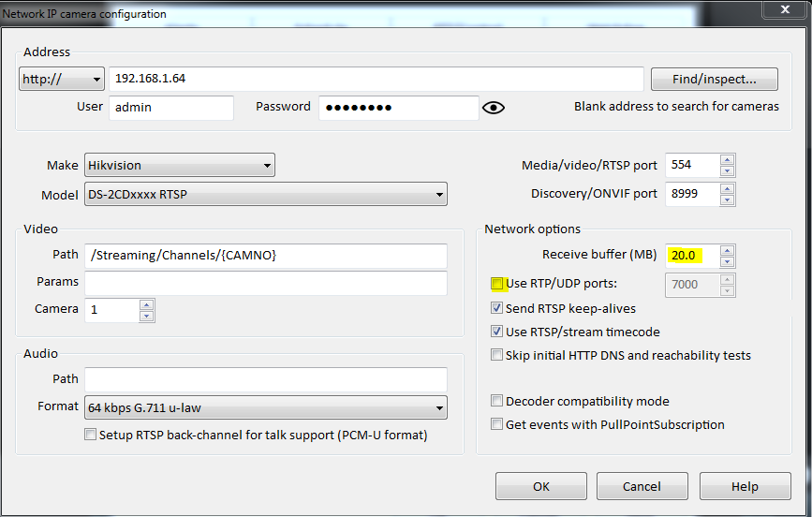The width and height of the screenshot is (812, 517).
Task: Confirm settings with the OK button
Action: pos(540,486)
